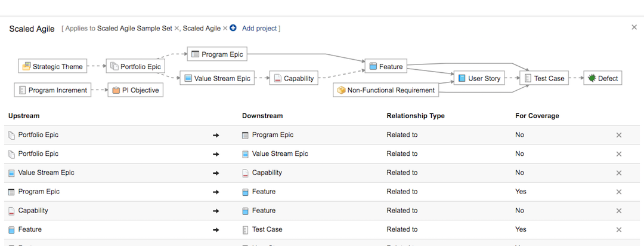The width and height of the screenshot is (644, 246).
Task: Click the blue plus Add project icon
Action: pyautogui.click(x=233, y=29)
